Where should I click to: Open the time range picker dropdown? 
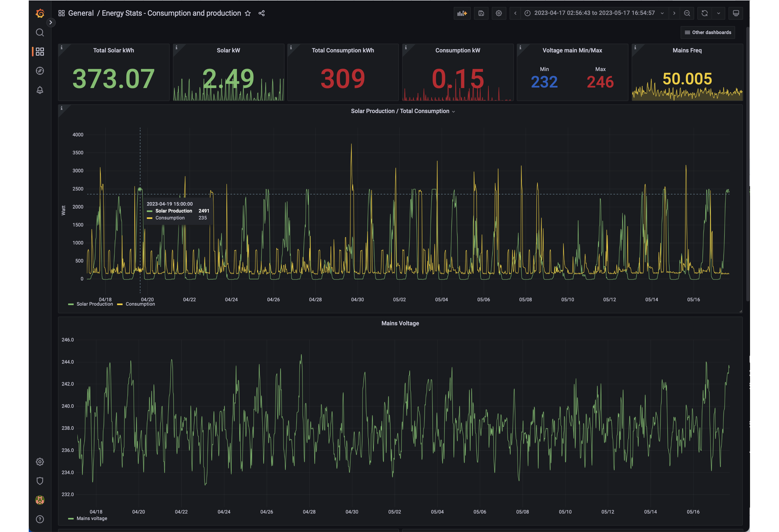pyautogui.click(x=594, y=13)
